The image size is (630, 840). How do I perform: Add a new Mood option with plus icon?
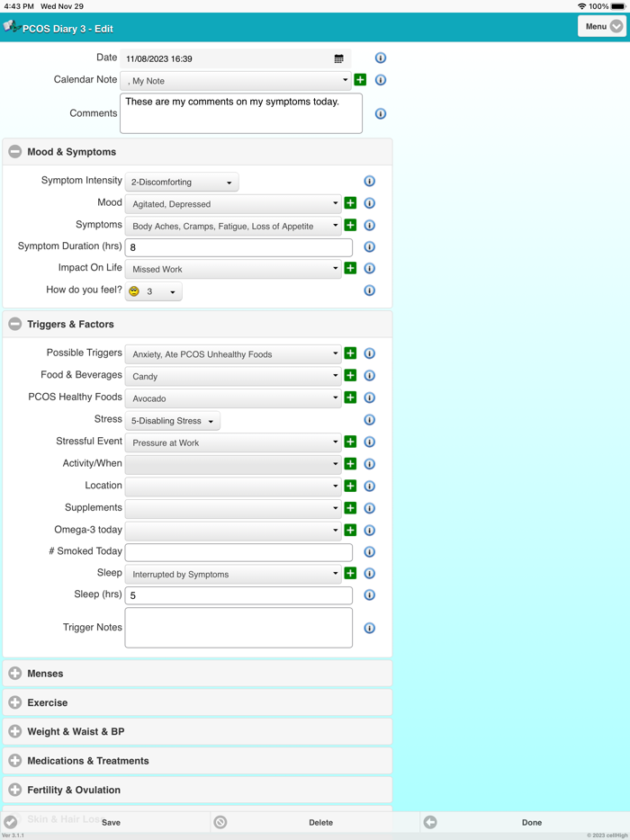click(x=350, y=203)
